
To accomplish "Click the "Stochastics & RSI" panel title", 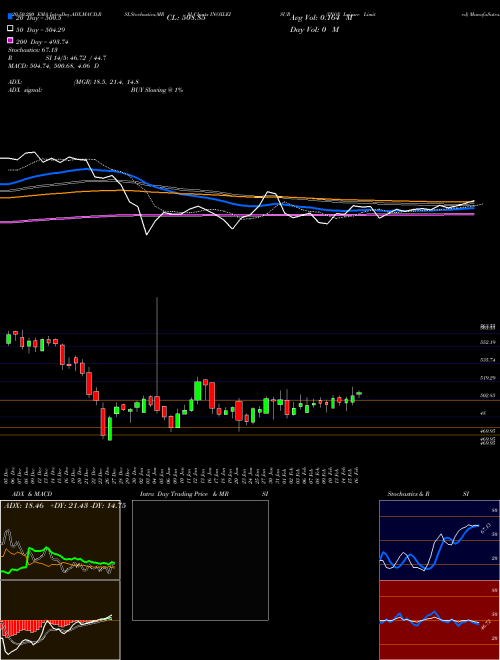I will pos(428,494).
